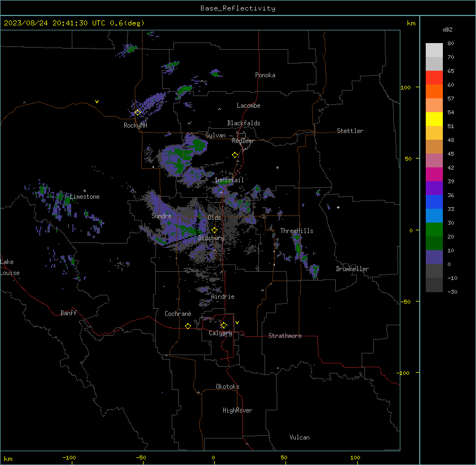Click the Cochrane town label

(x=178, y=314)
